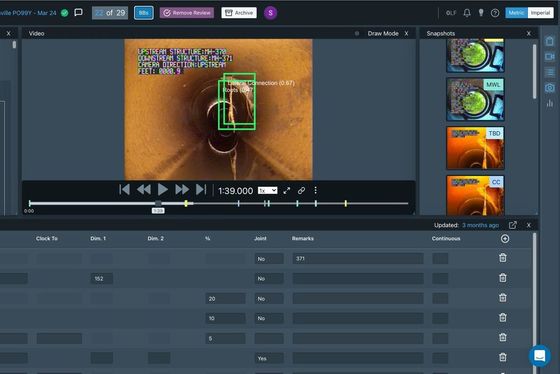Open observations panel in new window
The image size is (560, 374).
pyautogui.click(x=513, y=225)
